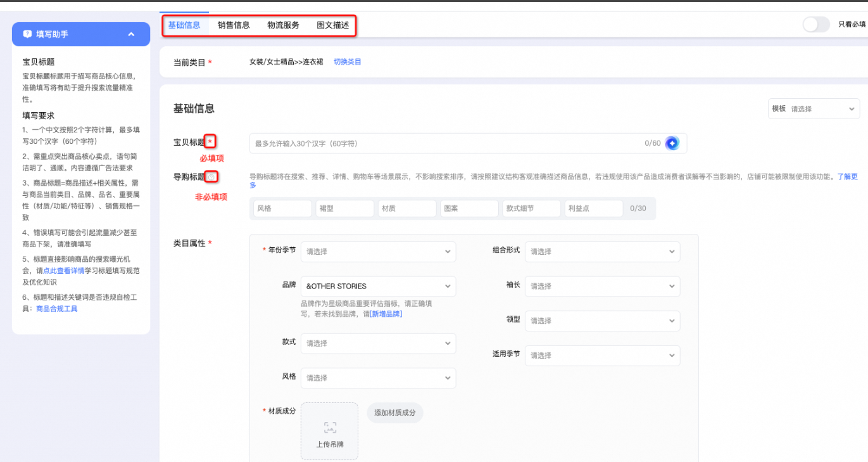Click the scan icon in 上传吊牌 box
The image size is (868, 462).
[329, 428]
